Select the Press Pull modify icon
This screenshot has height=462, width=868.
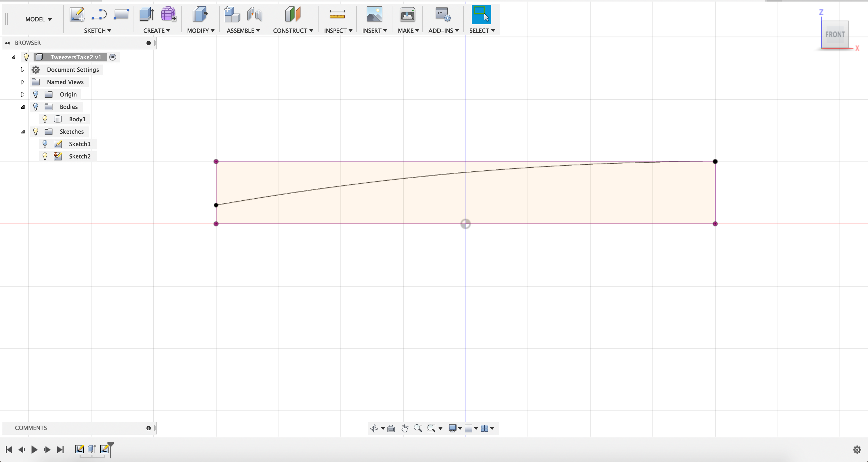[x=200, y=14]
